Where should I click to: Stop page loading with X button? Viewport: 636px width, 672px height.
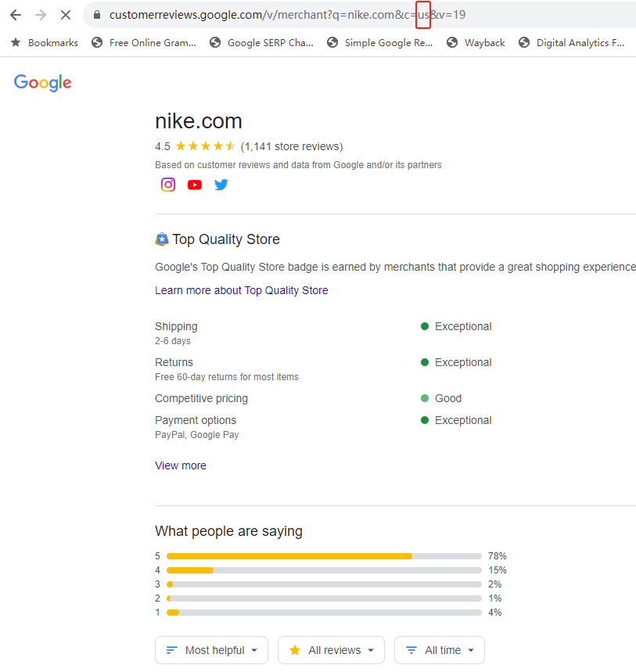(x=66, y=15)
